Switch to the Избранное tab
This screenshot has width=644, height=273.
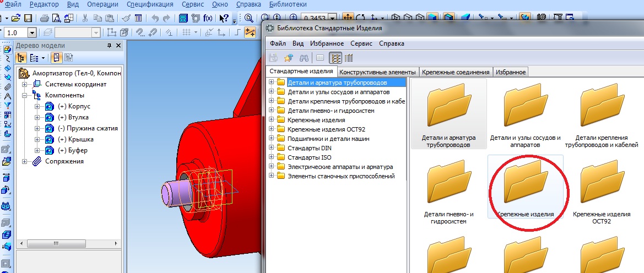coord(511,72)
